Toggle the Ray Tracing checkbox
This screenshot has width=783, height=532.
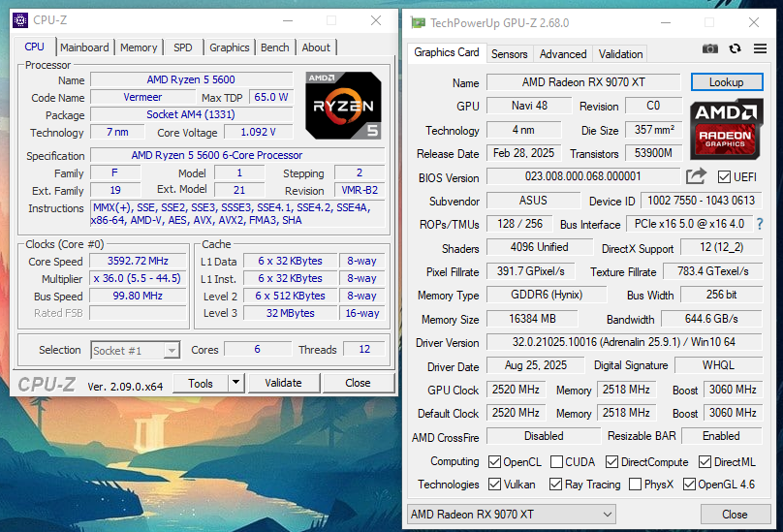tap(556, 485)
